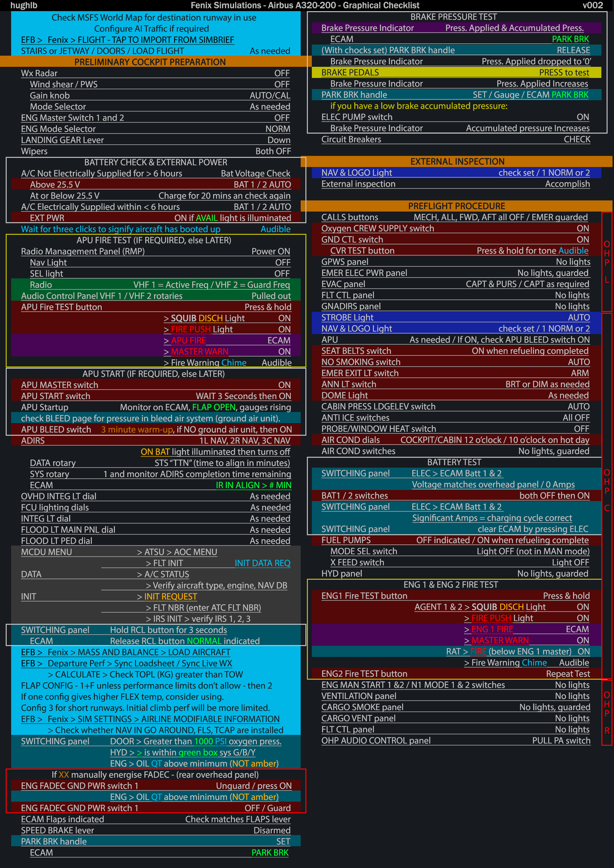Screen dimensions: 614x868
Task: Select the CALLS buttons row
Action: click(455, 217)
